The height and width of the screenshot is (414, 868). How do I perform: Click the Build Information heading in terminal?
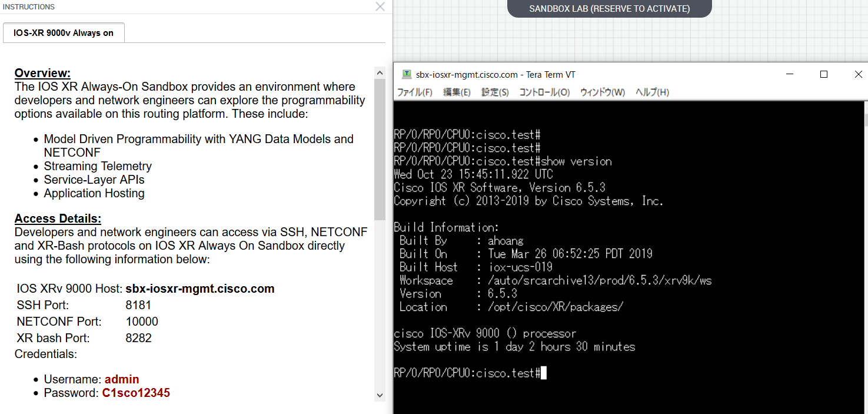tap(447, 227)
